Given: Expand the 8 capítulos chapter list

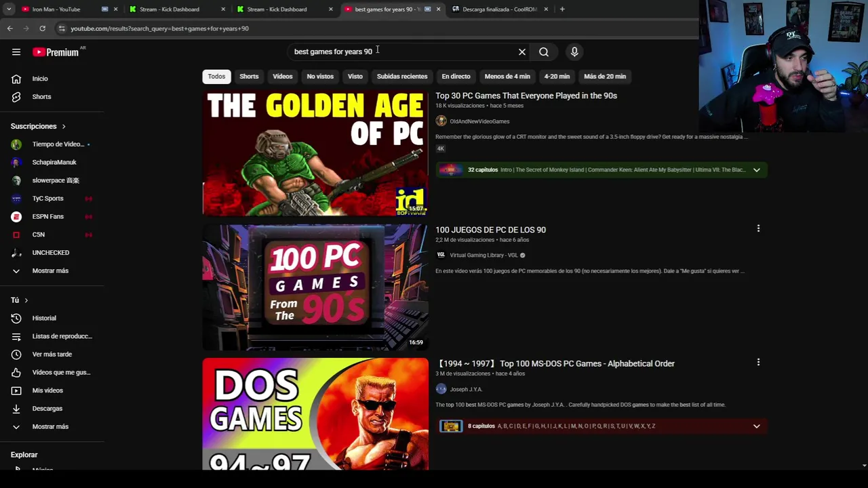Looking at the screenshot, I should tap(756, 426).
